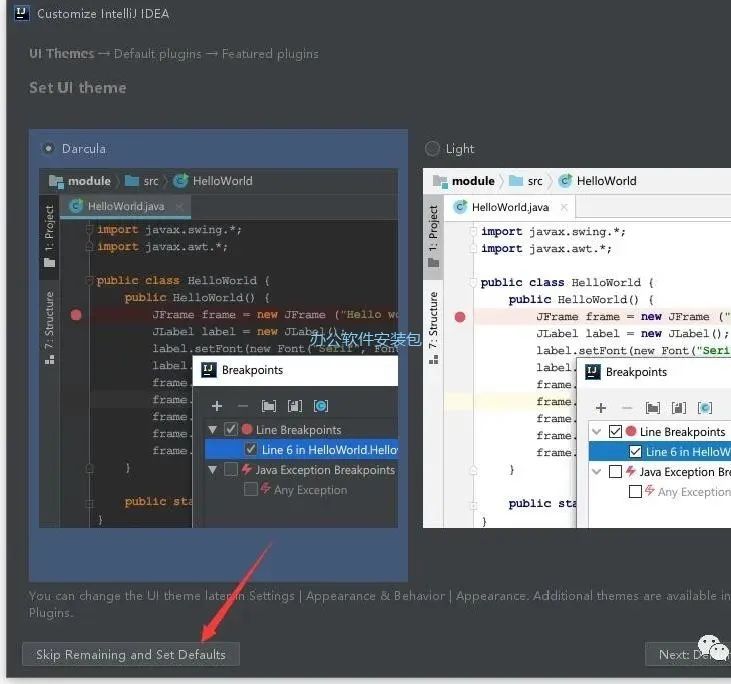
Task: Toggle Line Breakpoints checkbox in Darcula preview
Action: [231, 430]
